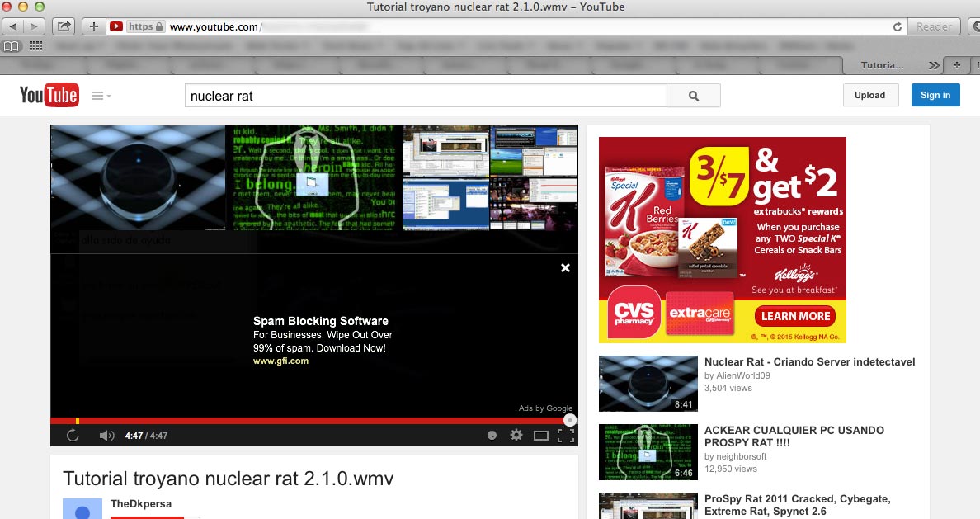Click the nuclear rat search field
Screen dimensions: 980x519
tap(425, 96)
